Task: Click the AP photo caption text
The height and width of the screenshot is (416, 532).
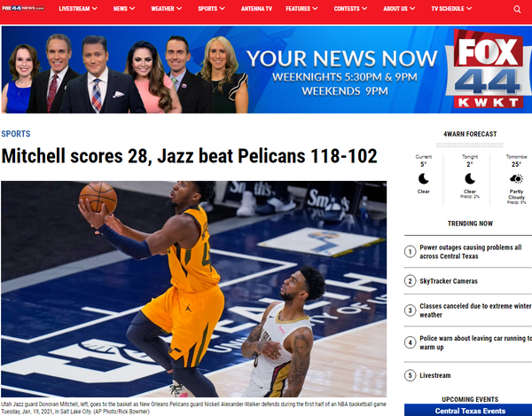Action: click(x=193, y=408)
